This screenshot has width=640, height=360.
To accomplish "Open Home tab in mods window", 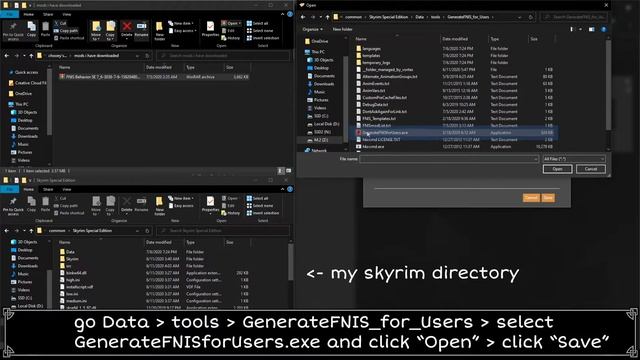I will 29,14.
